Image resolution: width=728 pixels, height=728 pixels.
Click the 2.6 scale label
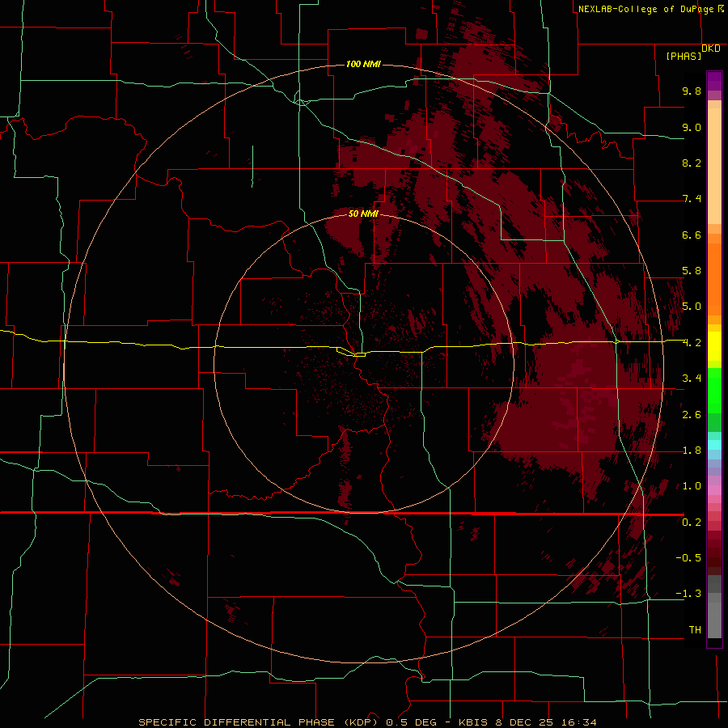pos(692,415)
